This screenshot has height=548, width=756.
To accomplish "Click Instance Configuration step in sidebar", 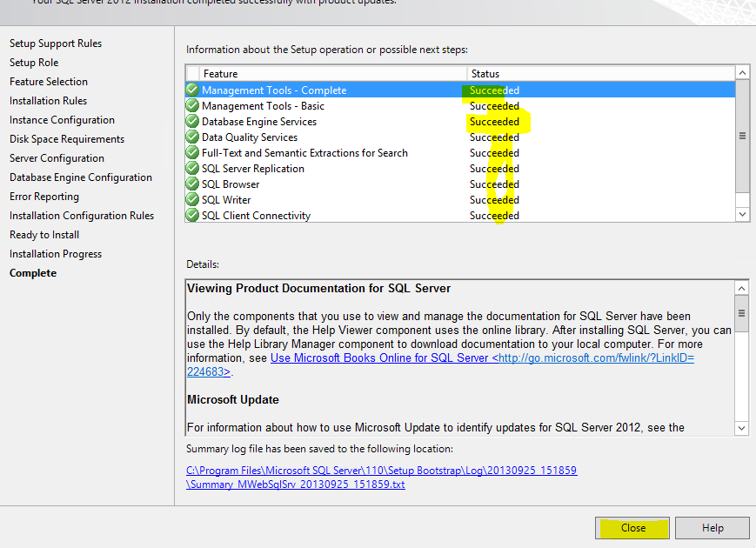I will pyautogui.click(x=62, y=120).
